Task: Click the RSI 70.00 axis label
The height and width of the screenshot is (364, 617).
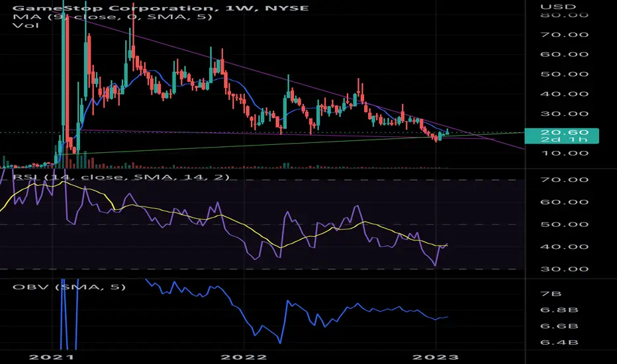Action: pos(564,180)
